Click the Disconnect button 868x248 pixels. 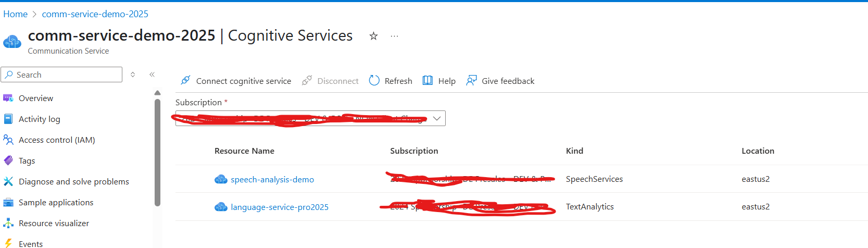click(331, 81)
